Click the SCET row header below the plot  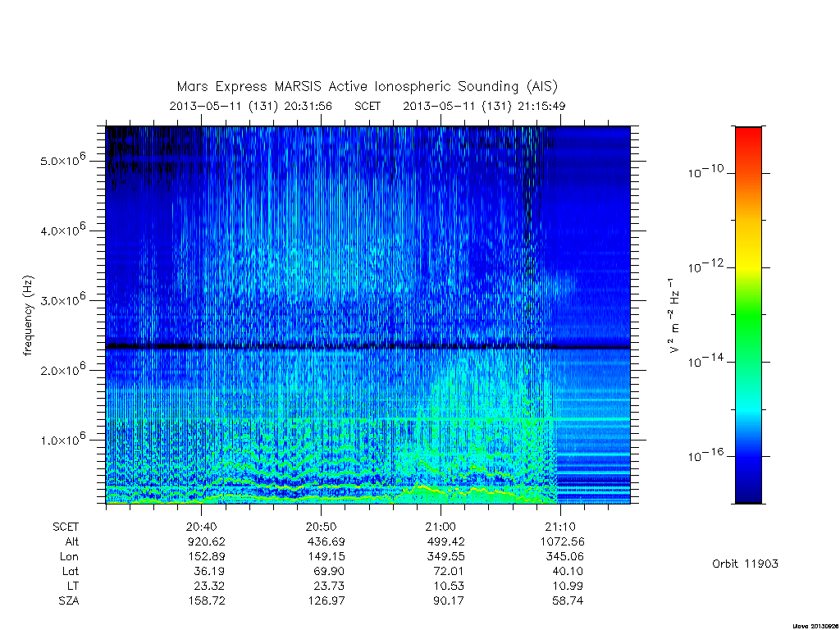66,527
